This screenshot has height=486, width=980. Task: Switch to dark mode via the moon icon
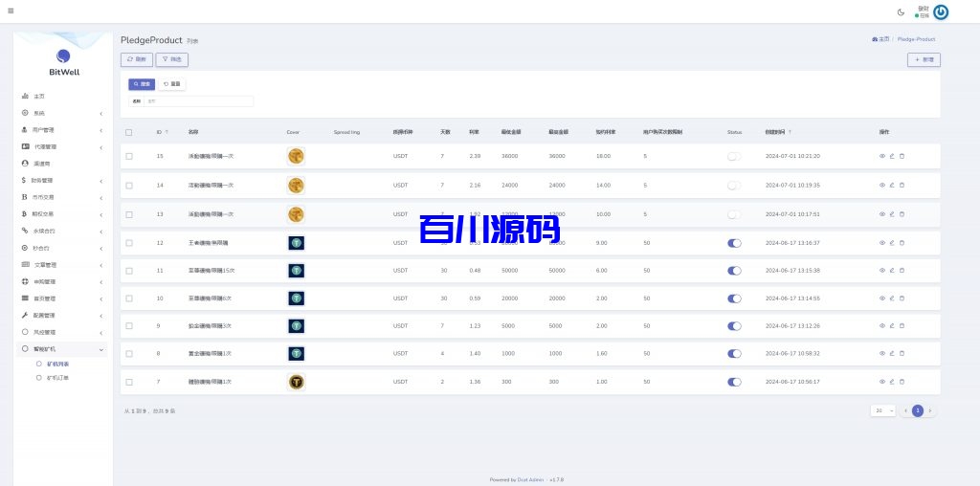(x=901, y=11)
